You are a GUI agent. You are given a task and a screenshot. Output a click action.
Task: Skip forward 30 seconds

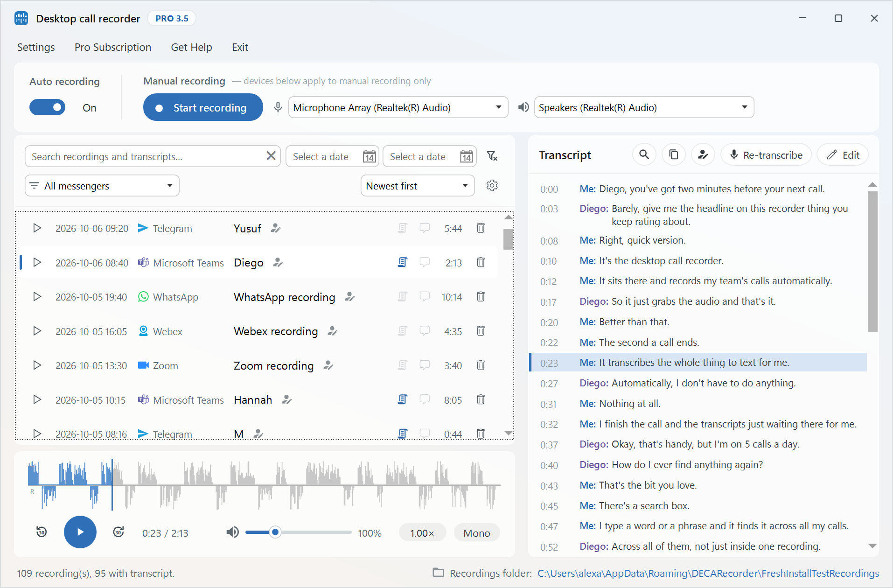pos(119,532)
